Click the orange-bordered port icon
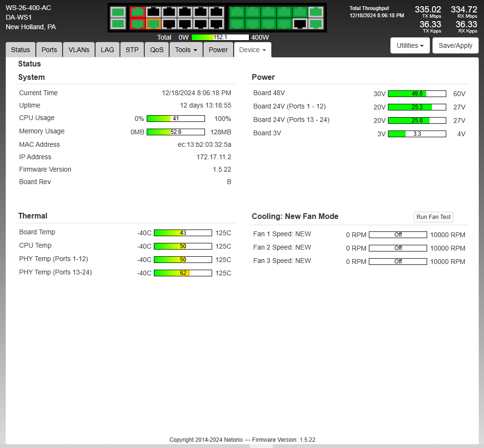Image resolution: width=484 pixels, height=448 pixels. click(153, 23)
